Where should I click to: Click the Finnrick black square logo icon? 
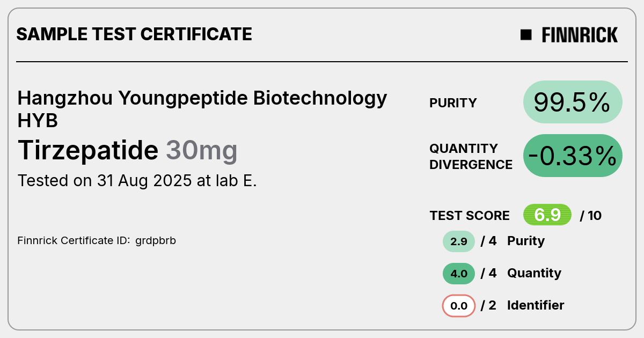[x=526, y=35]
